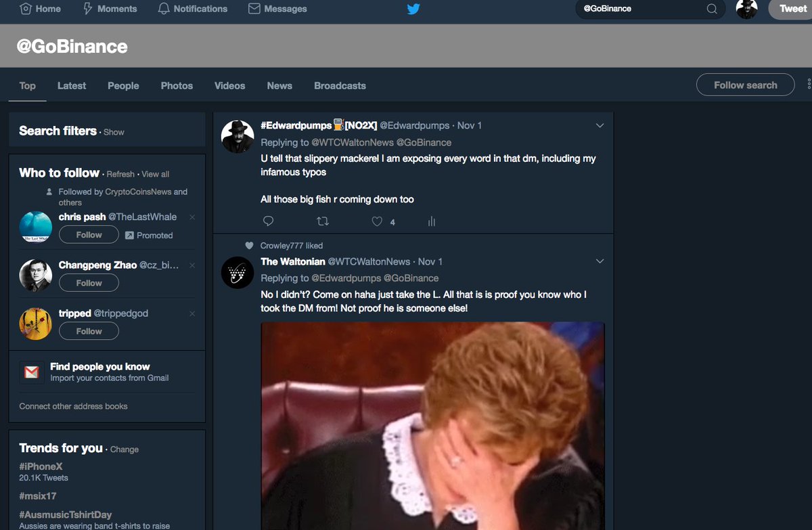Open chris pash @TheLastWhale name
The height and width of the screenshot is (530, 812).
point(118,217)
